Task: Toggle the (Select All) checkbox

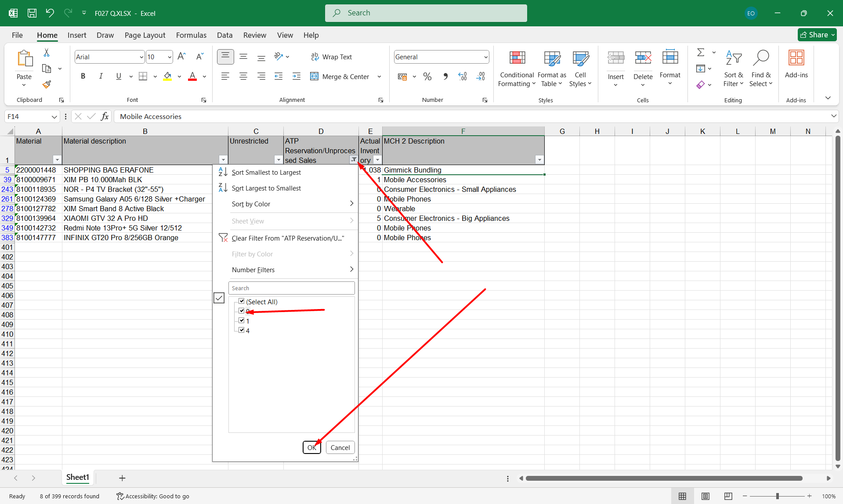Action: [242, 301]
